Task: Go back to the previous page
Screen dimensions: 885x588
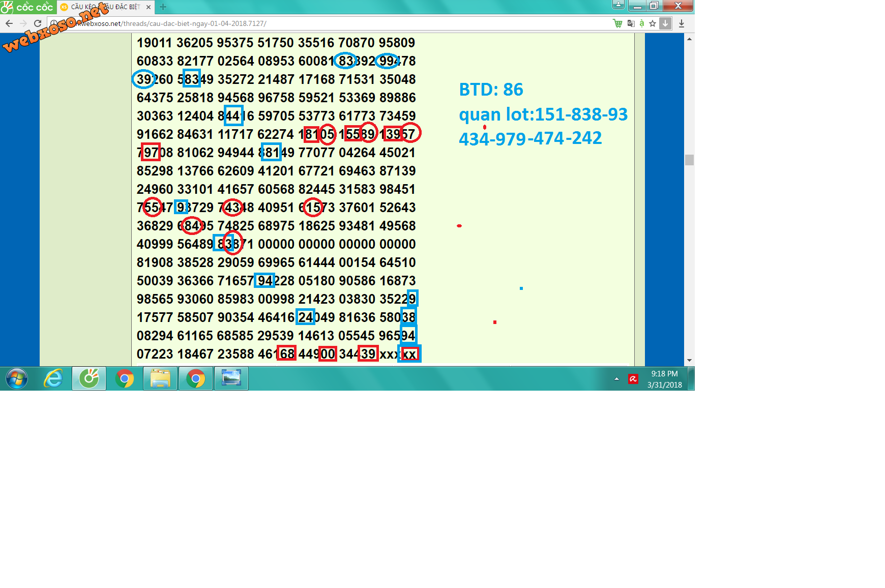Action: [9, 23]
